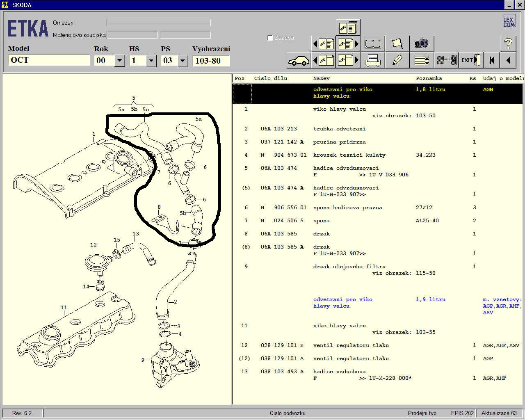Viewport: 525px width, 420px height.
Task: Open the search binoculars icon
Action: click(422, 43)
